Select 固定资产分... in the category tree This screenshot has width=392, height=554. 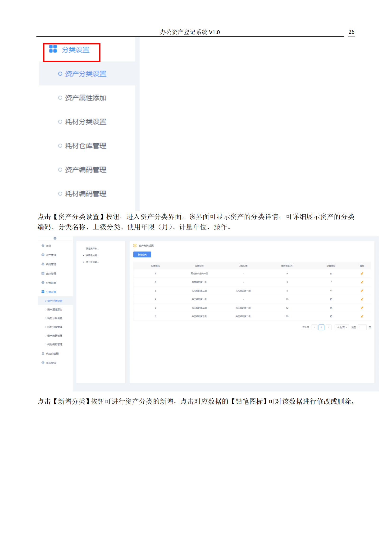point(92,248)
